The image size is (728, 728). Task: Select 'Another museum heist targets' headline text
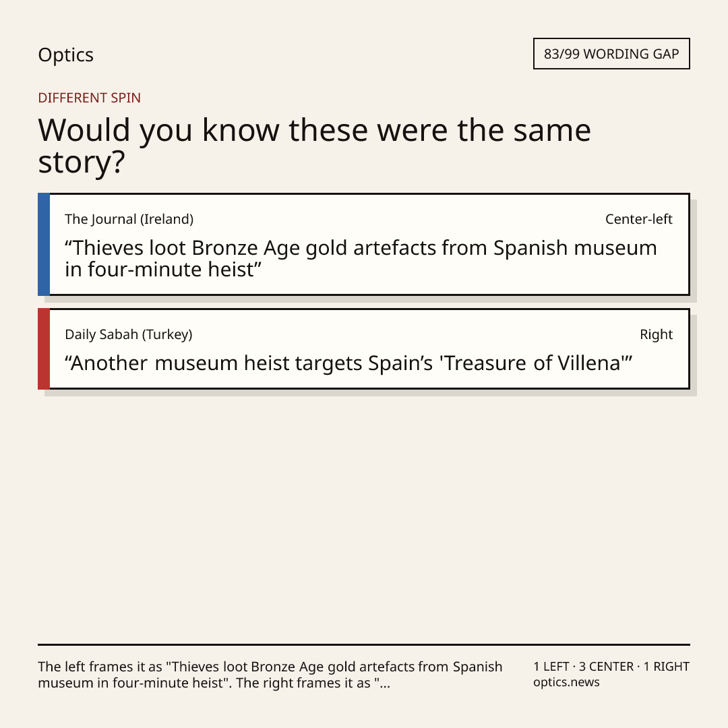coord(348,363)
